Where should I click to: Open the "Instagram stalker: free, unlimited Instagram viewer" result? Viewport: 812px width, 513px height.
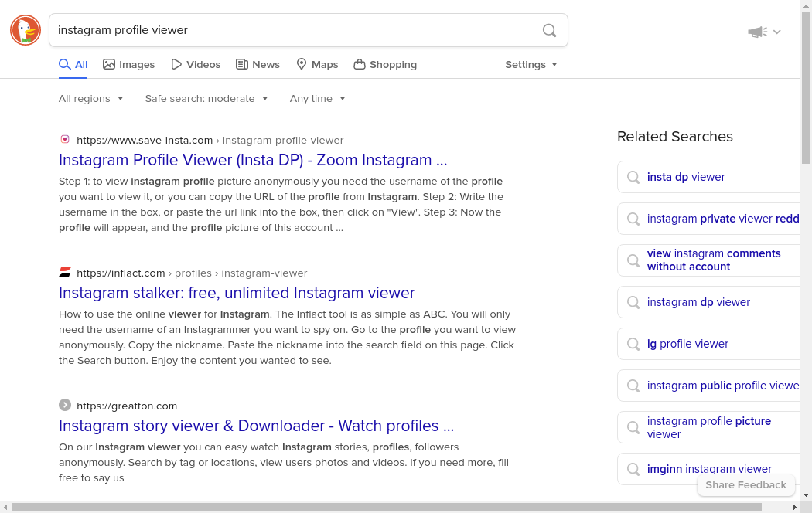(x=237, y=293)
